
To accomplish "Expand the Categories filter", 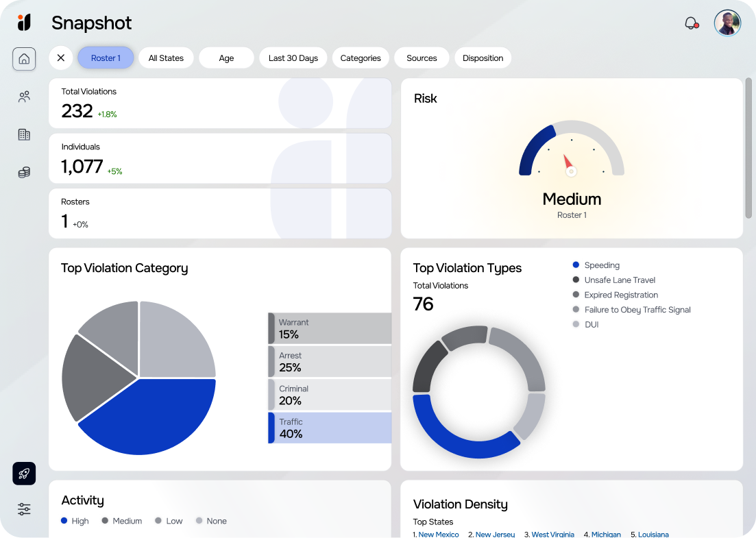I will pos(361,58).
